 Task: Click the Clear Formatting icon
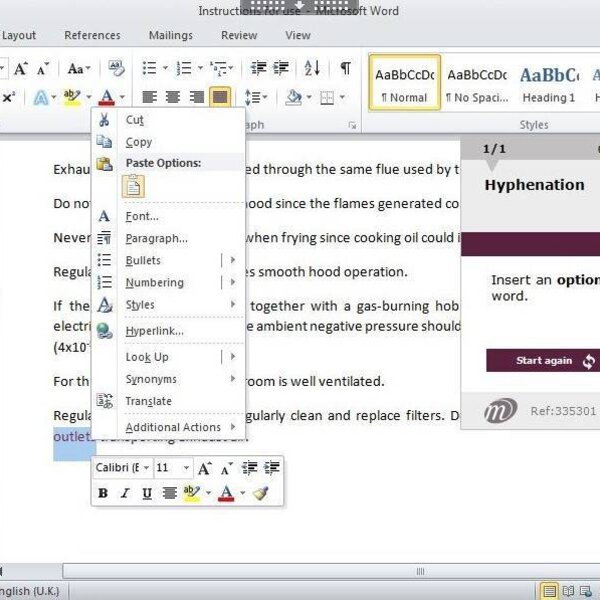[x=116, y=68]
